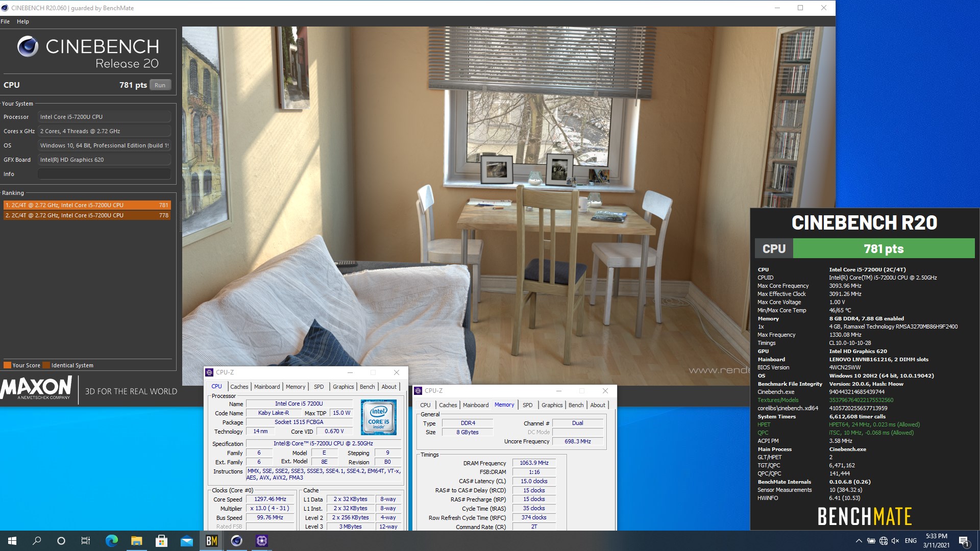Select ranking entry with 781 score

tap(87, 205)
